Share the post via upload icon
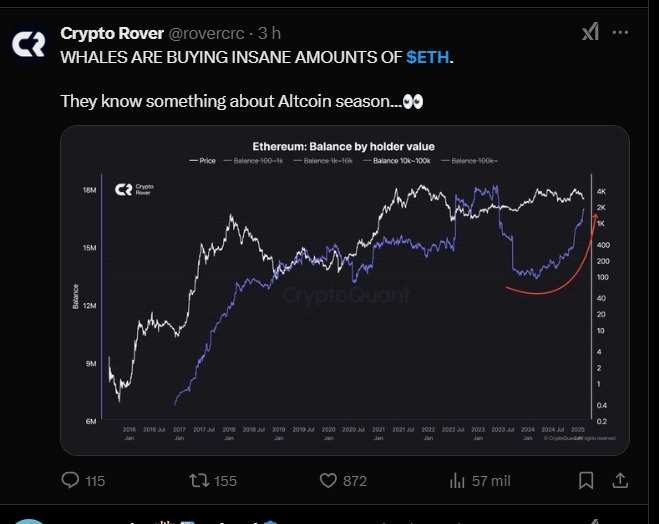Image resolution: width=659 pixels, height=524 pixels. pos(620,480)
